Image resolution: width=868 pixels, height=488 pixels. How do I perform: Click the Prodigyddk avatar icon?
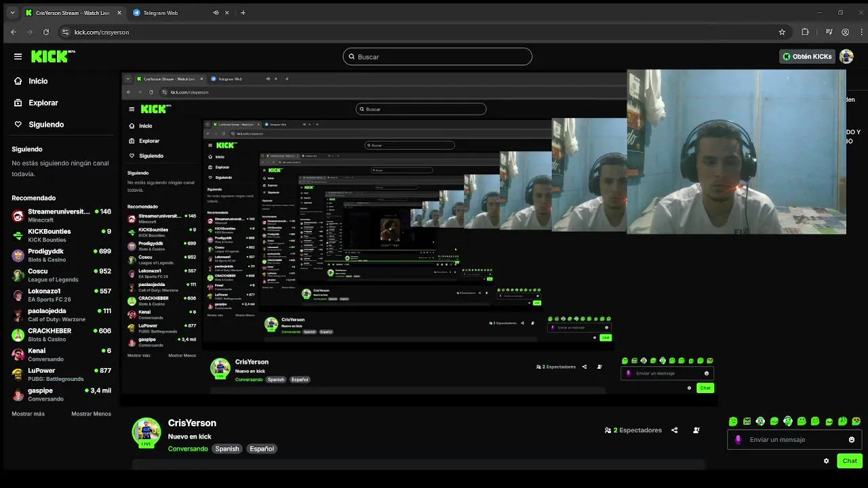(x=18, y=256)
